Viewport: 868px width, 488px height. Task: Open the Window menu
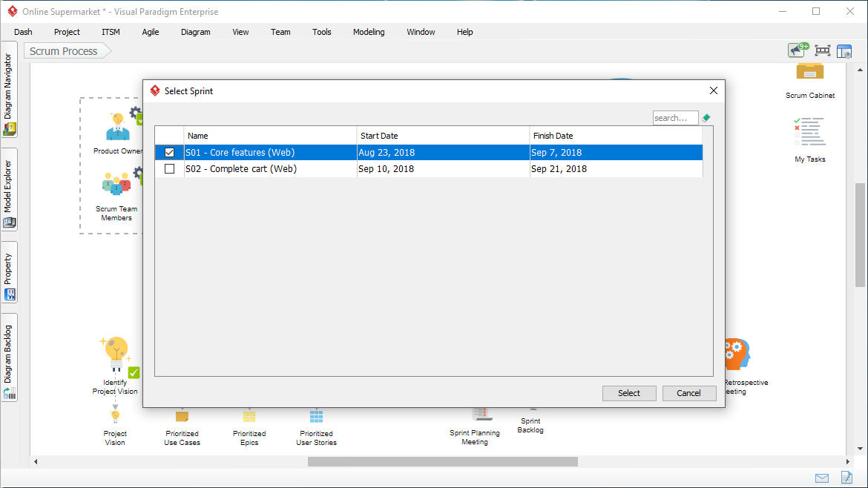coord(421,32)
